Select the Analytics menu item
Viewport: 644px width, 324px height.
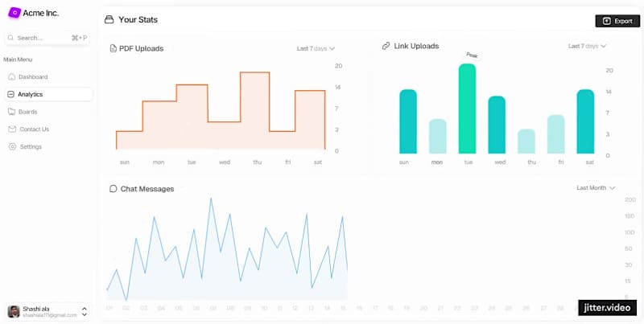click(48, 94)
